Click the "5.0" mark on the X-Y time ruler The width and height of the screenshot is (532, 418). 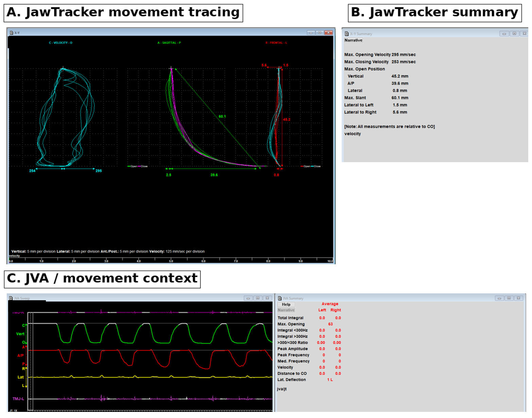coord(171,261)
